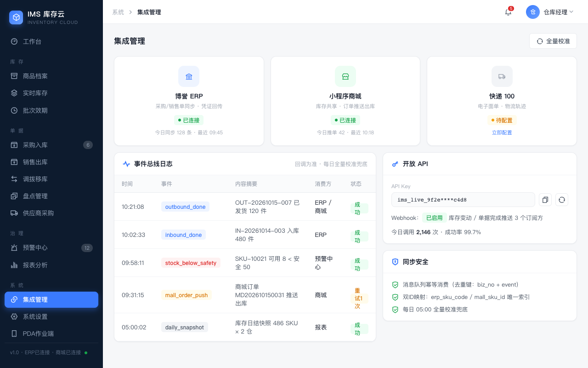Click the 立即配置 link under 快递 100
Screen dimensions: 588x368
coord(502,132)
